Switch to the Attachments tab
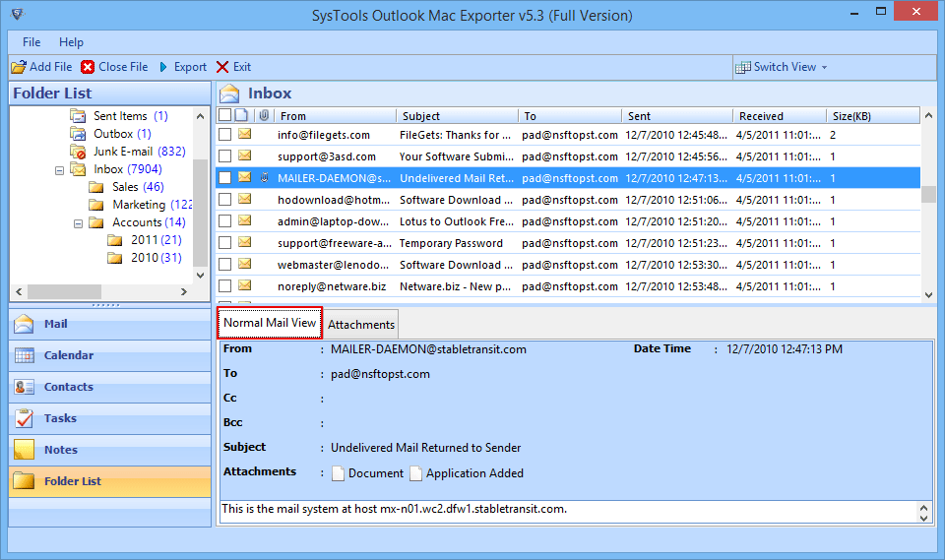This screenshot has width=945, height=560. click(x=361, y=325)
